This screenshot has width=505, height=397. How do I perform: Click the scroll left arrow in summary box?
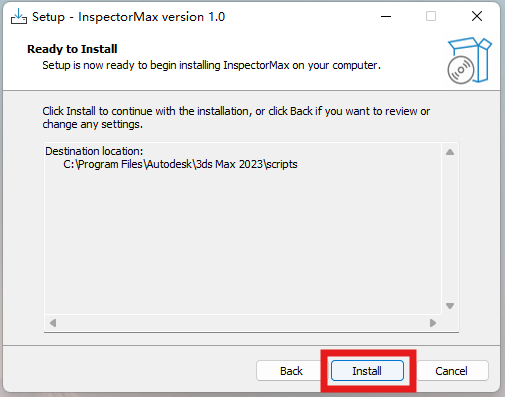pyautogui.click(x=53, y=323)
